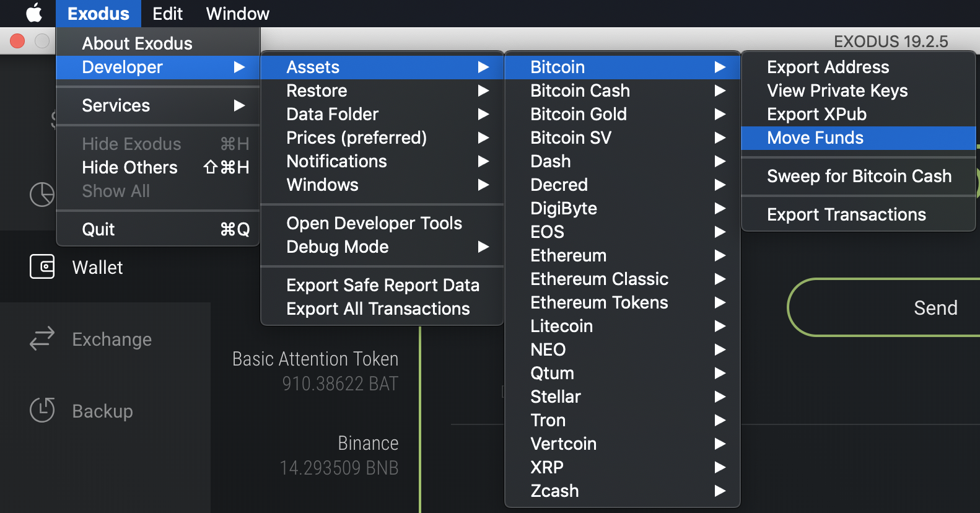Choose Quit Exodus
The image size is (980, 513).
(158, 229)
